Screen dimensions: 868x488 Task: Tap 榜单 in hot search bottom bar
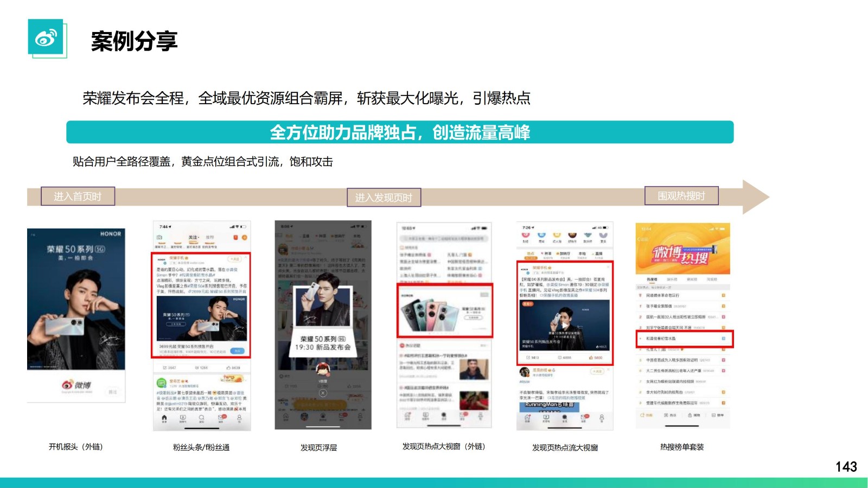(718, 415)
